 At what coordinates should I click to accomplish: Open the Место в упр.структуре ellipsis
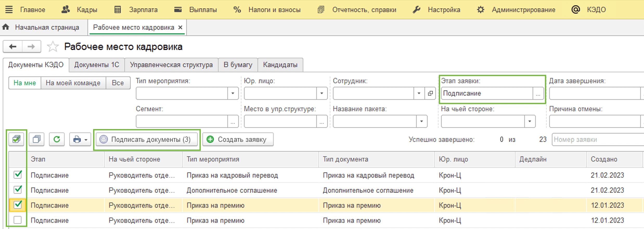322,122
